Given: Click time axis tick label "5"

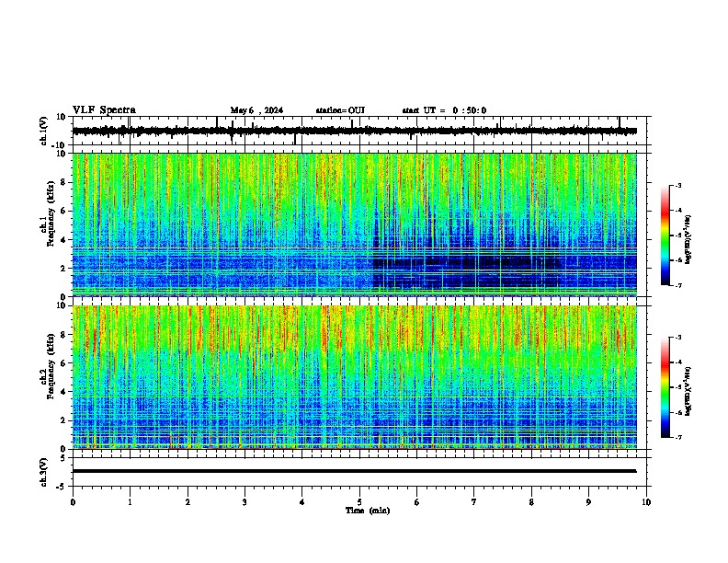Looking at the screenshot, I should click(x=359, y=502).
